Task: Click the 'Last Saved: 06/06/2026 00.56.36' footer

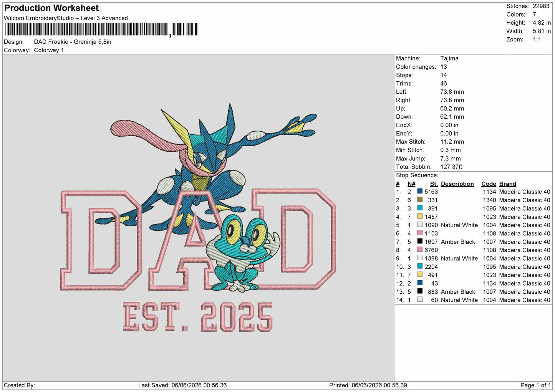Action: [182, 385]
